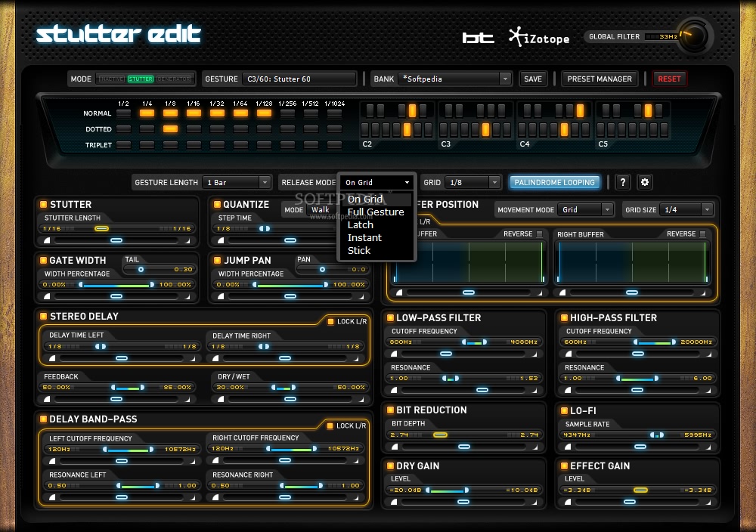The height and width of the screenshot is (532, 756).
Task: Select Full Gesture release mode
Action: pos(377,212)
